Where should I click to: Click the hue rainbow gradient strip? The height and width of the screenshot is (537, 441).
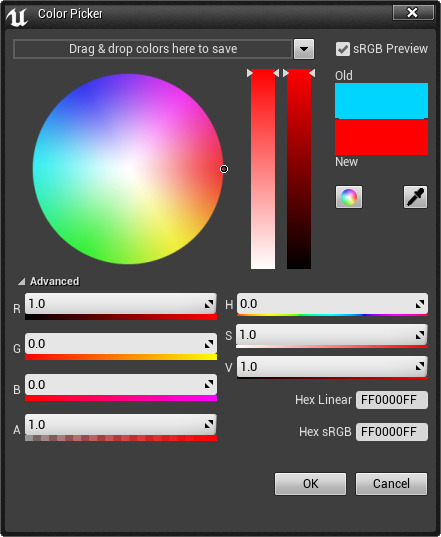[x=332, y=315]
